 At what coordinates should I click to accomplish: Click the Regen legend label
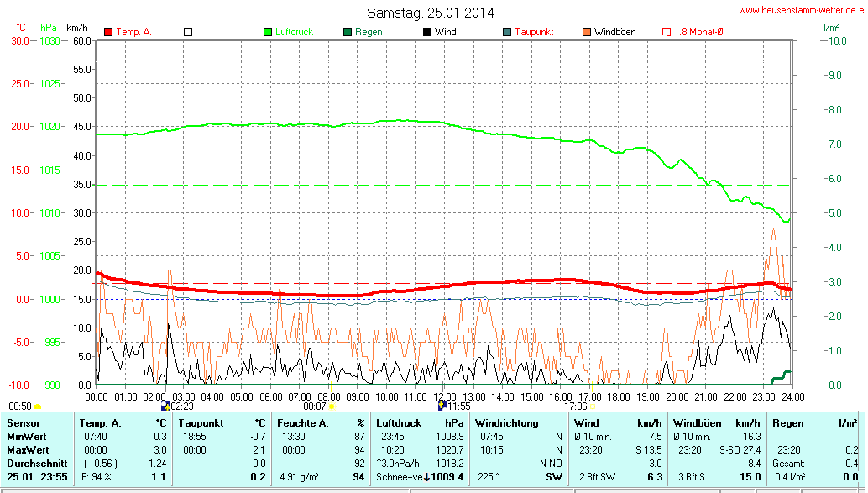[369, 32]
